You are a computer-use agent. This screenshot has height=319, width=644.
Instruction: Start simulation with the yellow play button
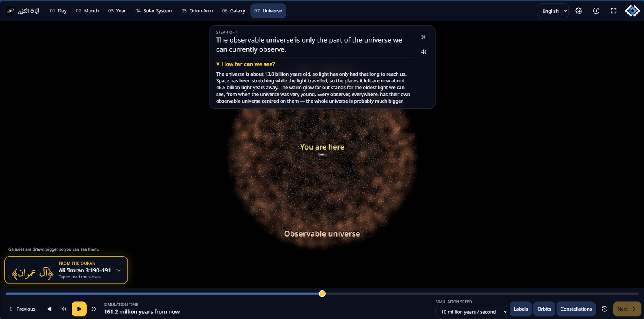tap(79, 309)
